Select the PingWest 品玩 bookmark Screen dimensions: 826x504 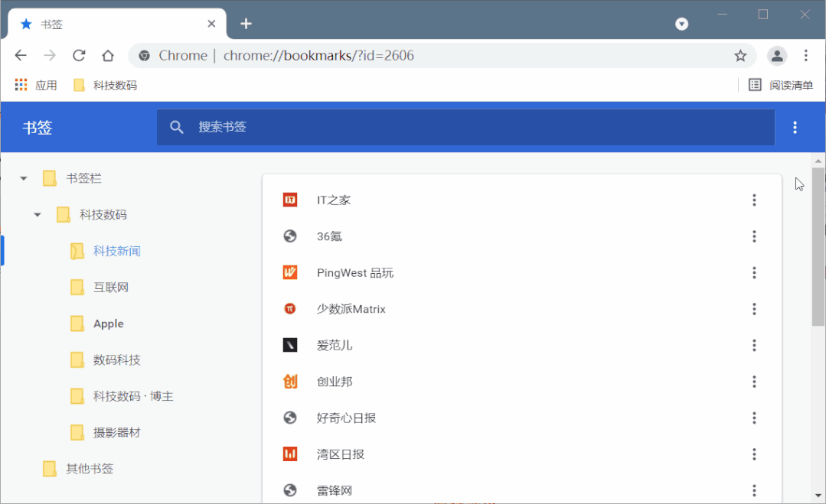click(521, 272)
